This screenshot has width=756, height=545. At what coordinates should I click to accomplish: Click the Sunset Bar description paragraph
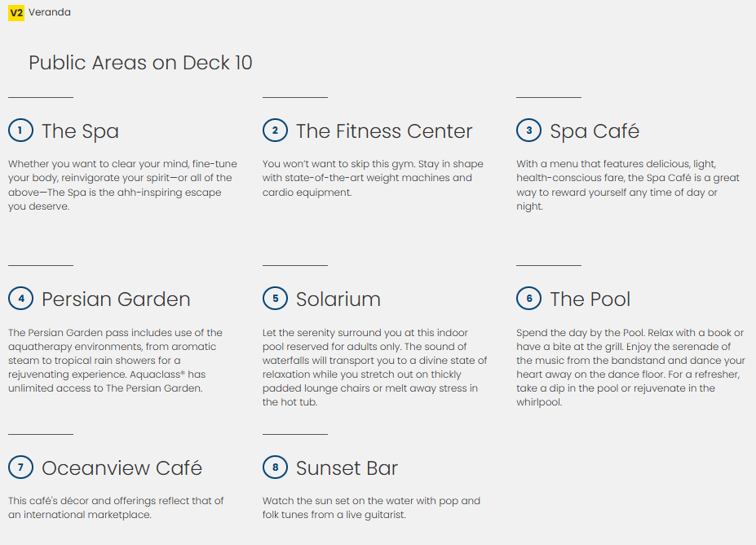coord(371,507)
